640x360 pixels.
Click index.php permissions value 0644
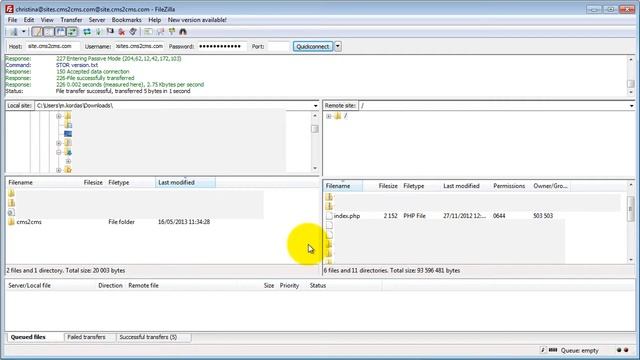(x=499, y=216)
